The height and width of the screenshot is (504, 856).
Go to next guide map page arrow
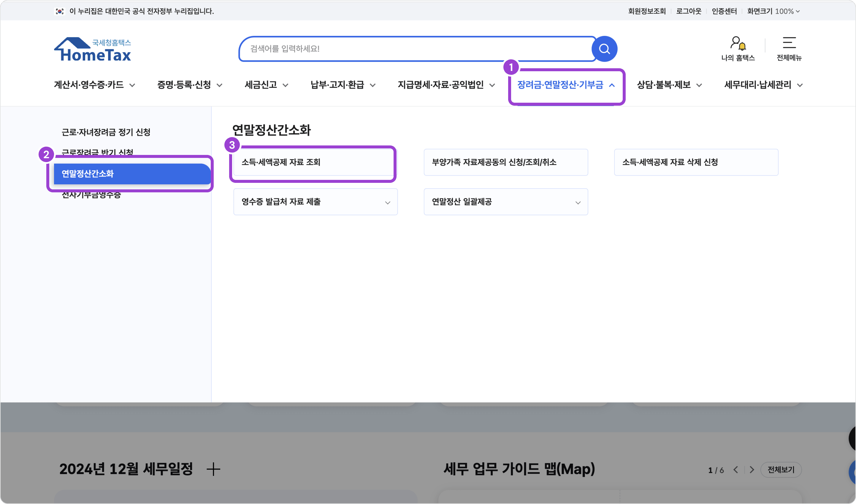tap(752, 470)
